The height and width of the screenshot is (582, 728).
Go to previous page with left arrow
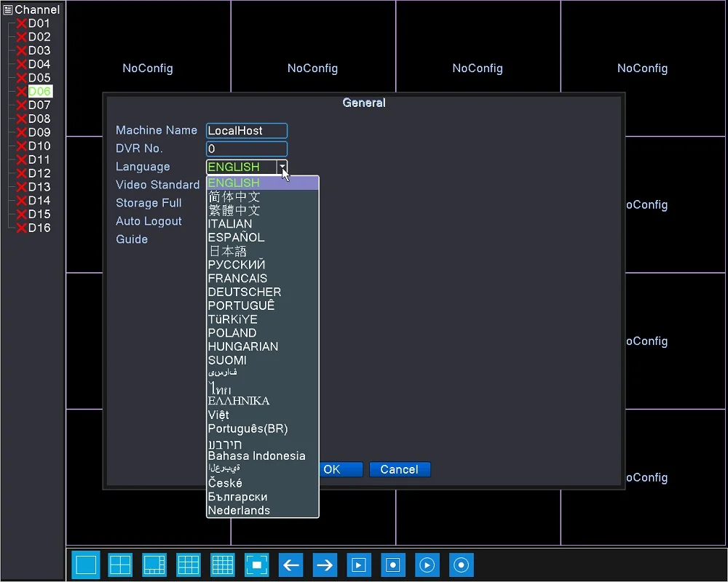click(x=290, y=565)
